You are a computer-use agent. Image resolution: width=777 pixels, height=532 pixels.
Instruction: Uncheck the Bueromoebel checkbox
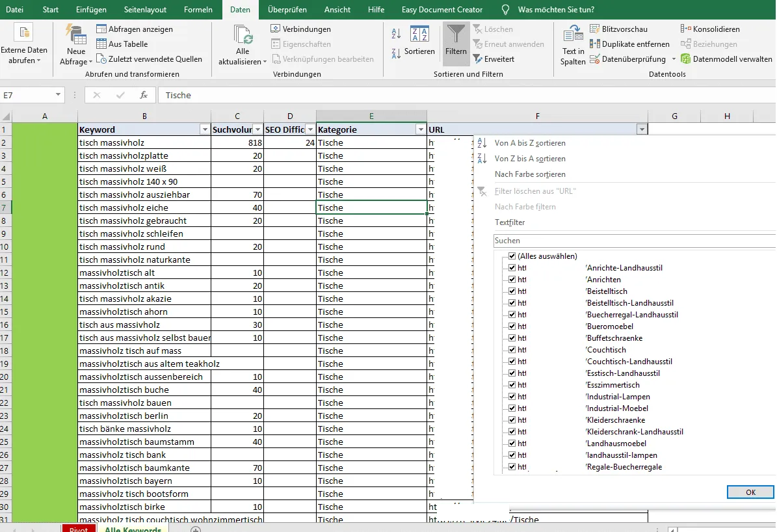tap(512, 326)
